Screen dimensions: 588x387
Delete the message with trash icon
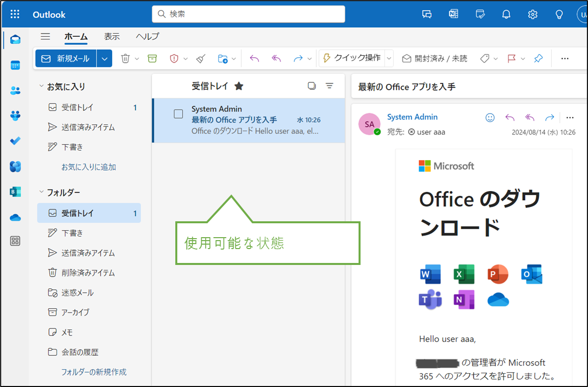125,59
